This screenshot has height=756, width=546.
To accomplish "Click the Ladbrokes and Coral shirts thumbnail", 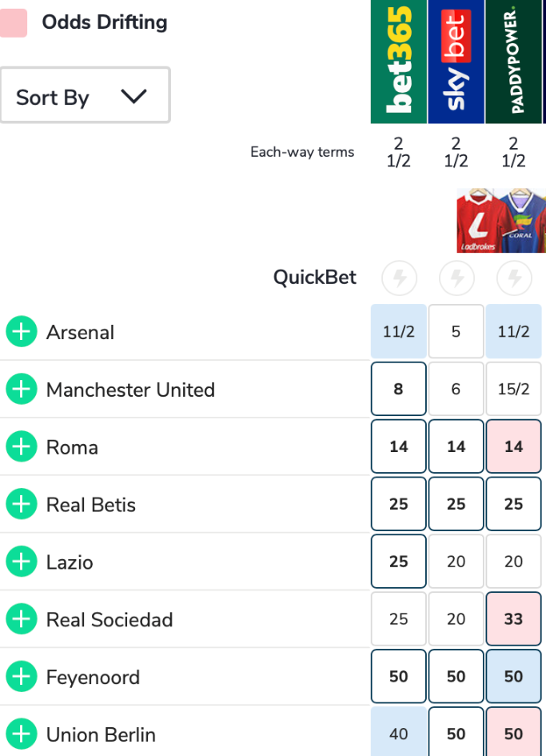I will tap(501, 221).
